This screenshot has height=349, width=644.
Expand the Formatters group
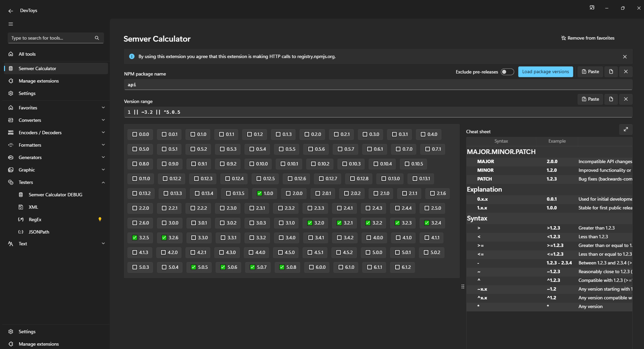pyautogui.click(x=56, y=145)
